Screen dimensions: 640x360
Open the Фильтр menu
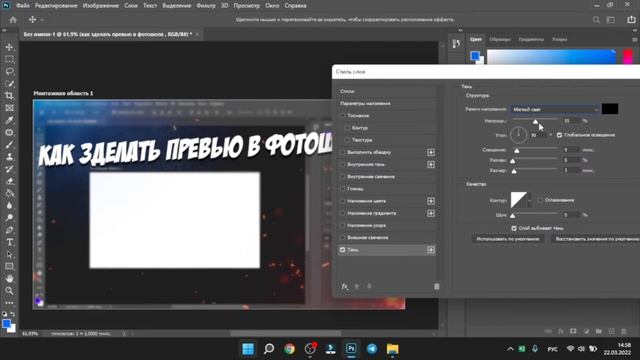click(206, 6)
